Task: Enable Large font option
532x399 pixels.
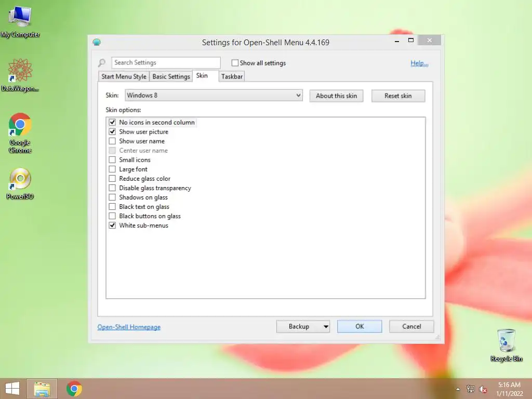Action: (x=112, y=169)
